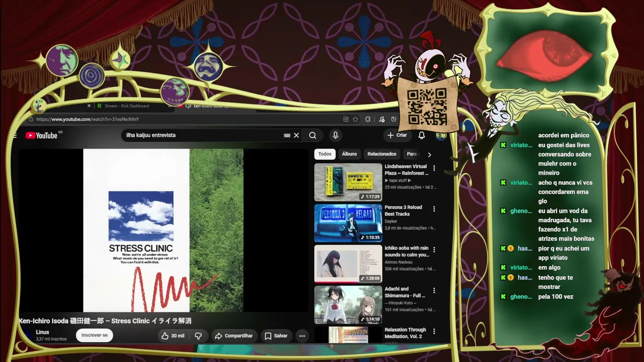Click the video title 'Ken-Ichiro Isoda' text
Image resolution: width=644 pixels, height=362 pixels.
tap(42, 321)
